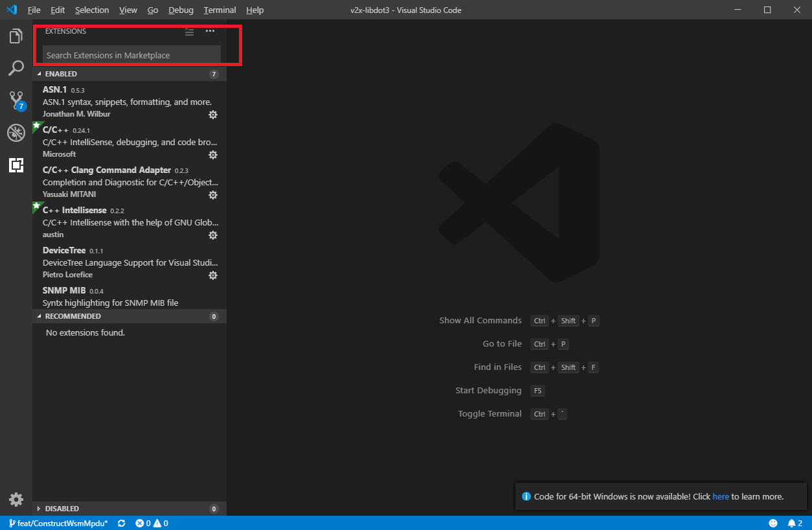Click the VS Code logo in title bar
Image resolution: width=812 pixels, height=530 pixels.
(11, 10)
